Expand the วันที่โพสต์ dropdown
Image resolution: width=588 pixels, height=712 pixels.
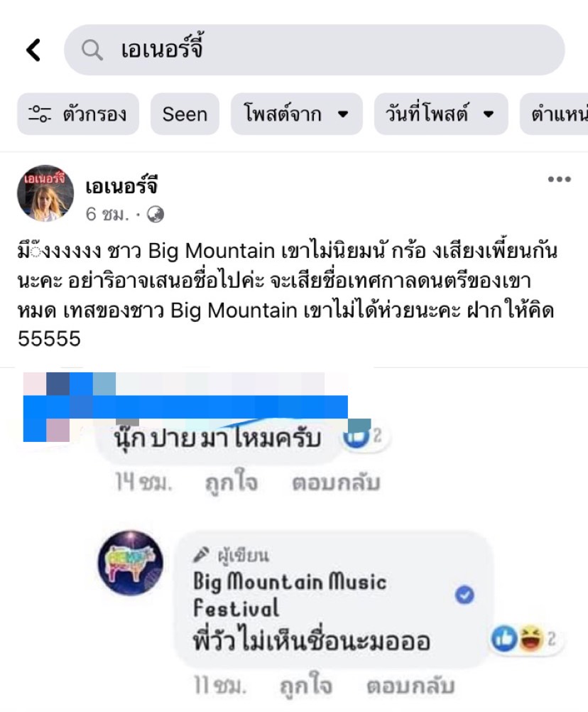coord(440,114)
